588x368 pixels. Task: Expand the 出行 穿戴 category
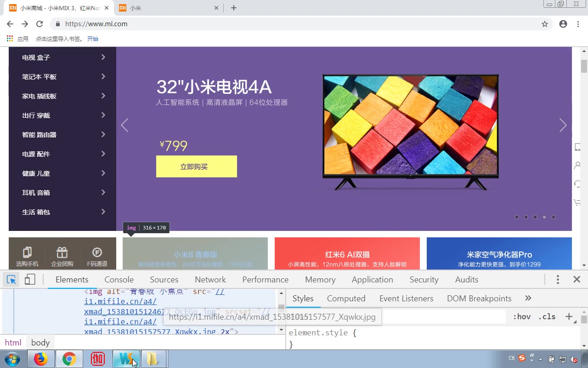(x=62, y=115)
